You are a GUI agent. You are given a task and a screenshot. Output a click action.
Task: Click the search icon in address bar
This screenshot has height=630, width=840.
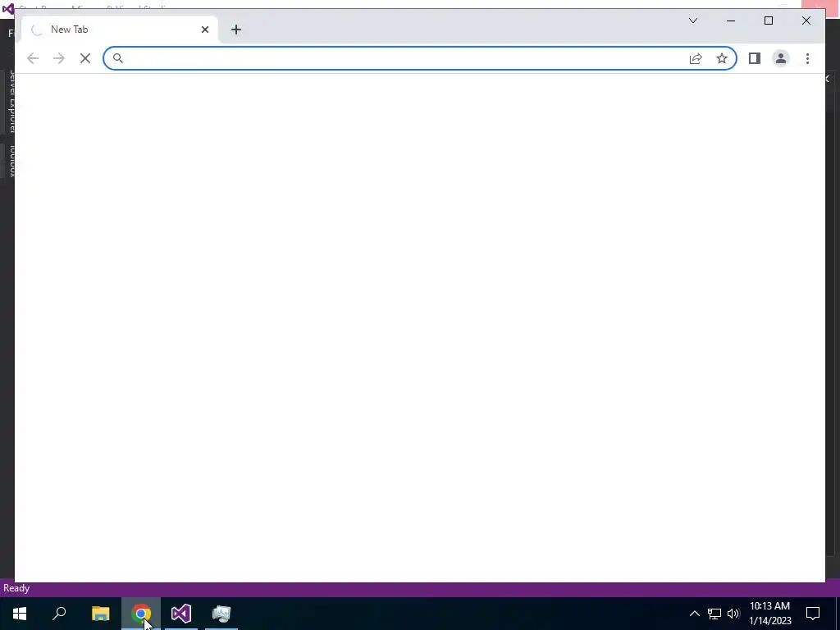tap(118, 58)
